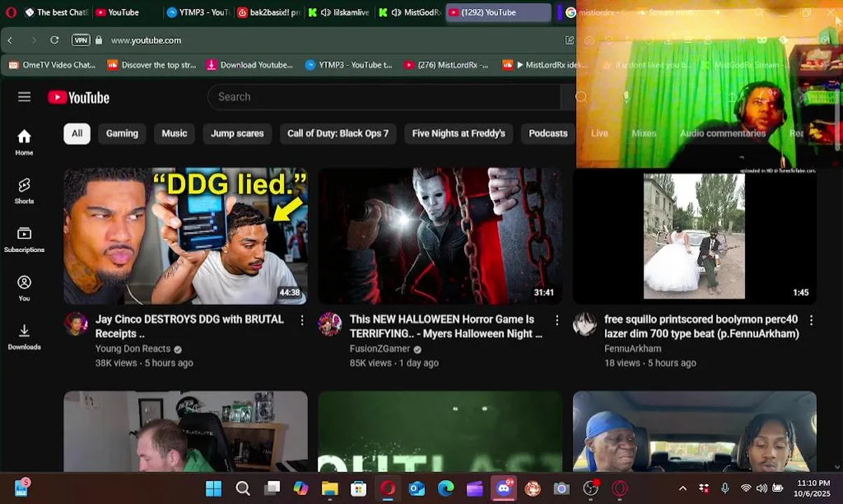
Task: Show hidden system tray icons
Action: coord(683,489)
